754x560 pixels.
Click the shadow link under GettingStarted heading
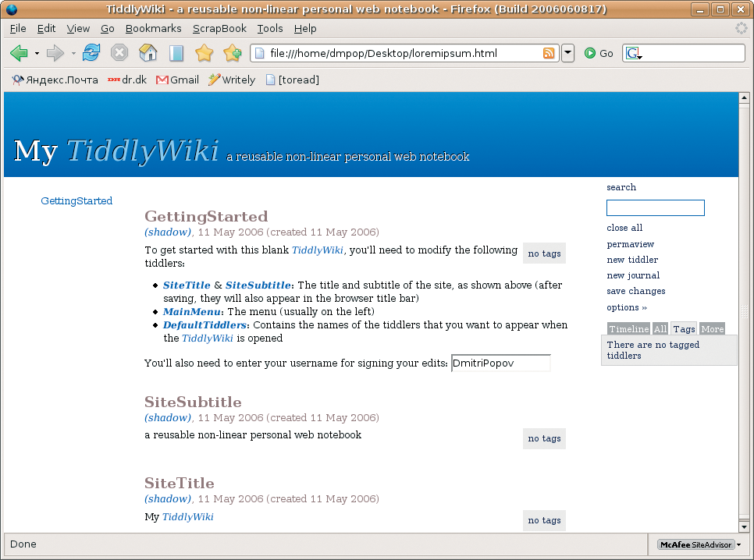pyautogui.click(x=168, y=232)
